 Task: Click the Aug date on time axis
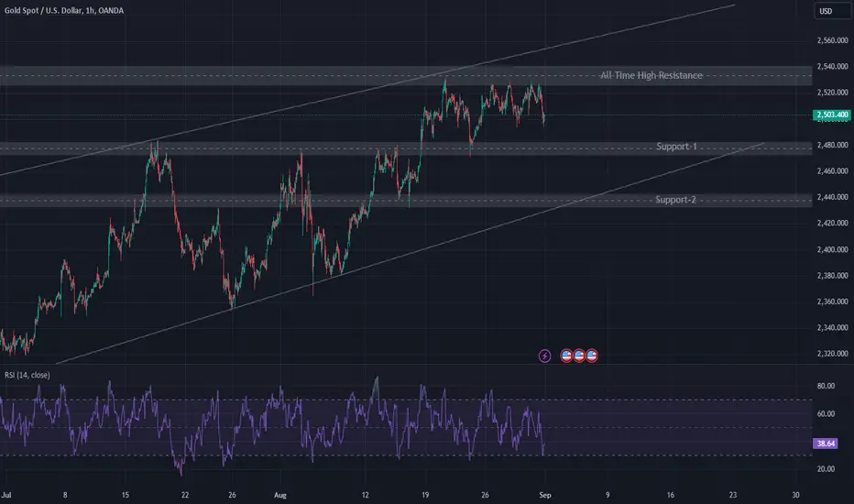(x=280, y=495)
